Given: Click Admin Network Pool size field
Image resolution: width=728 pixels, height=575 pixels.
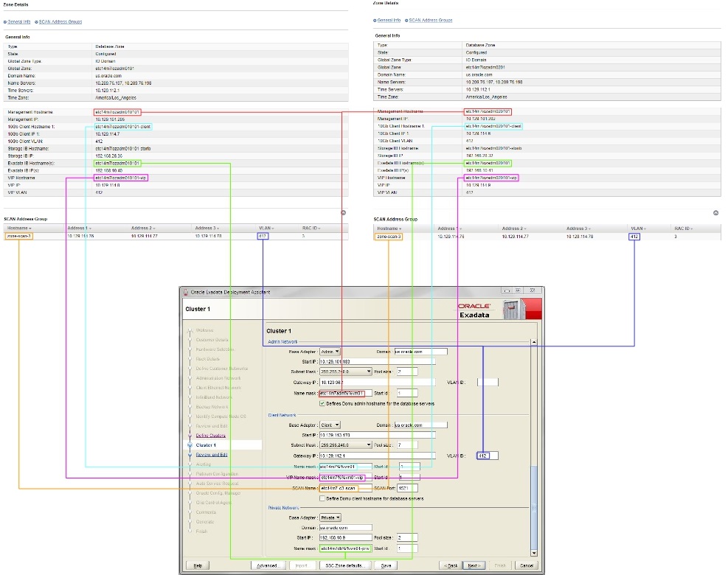Looking at the screenshot, I should point(407,372).
